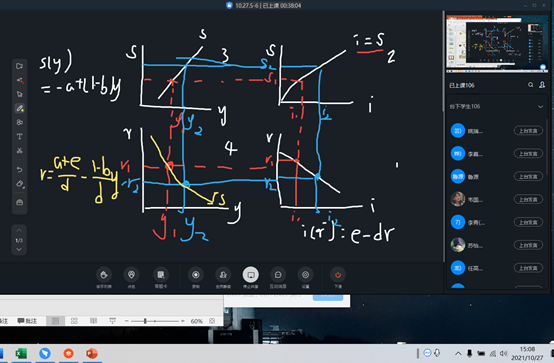Open PowerPoint comments (批注) pane
The width and height of the screenshot is (554, 363).
(x=27, y=321)
